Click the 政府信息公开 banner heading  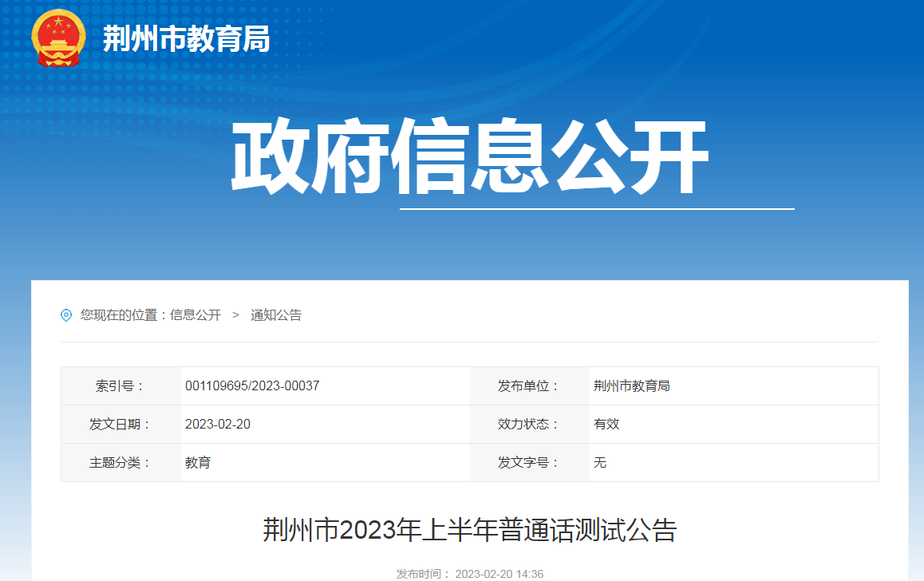click(x=469, y=156)
